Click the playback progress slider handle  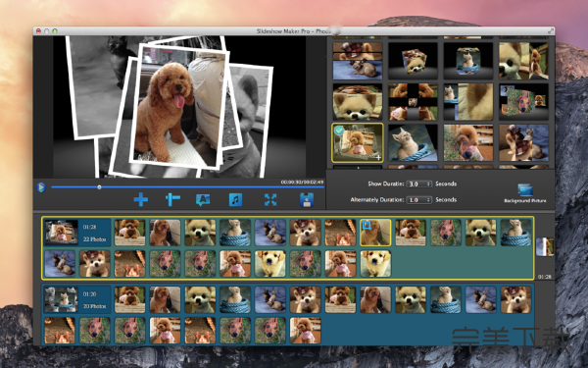tap(99, 187)
